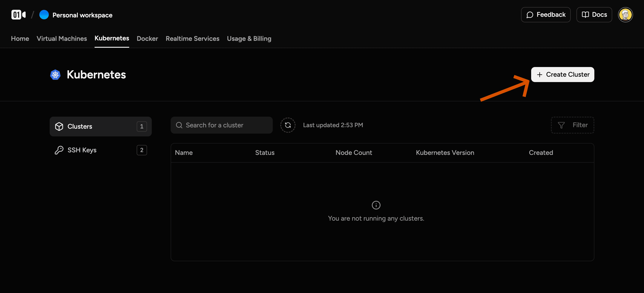Click the info icon above the empty clusters message
Image resolution: width=644 pixels, height=293 pixels.
pos(376,205)
